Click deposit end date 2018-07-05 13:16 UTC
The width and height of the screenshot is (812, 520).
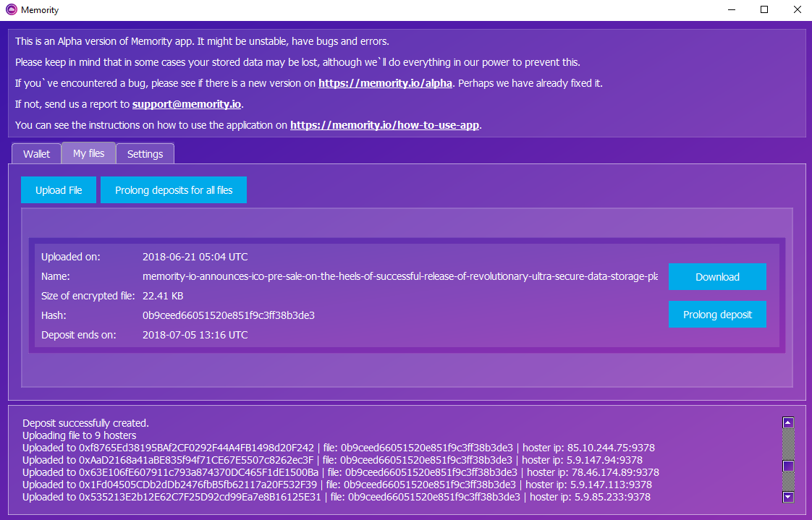[195, 335]
